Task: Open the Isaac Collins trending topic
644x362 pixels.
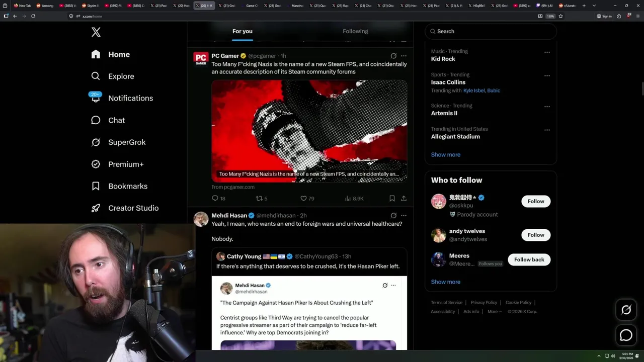Action: click(448, 82)
